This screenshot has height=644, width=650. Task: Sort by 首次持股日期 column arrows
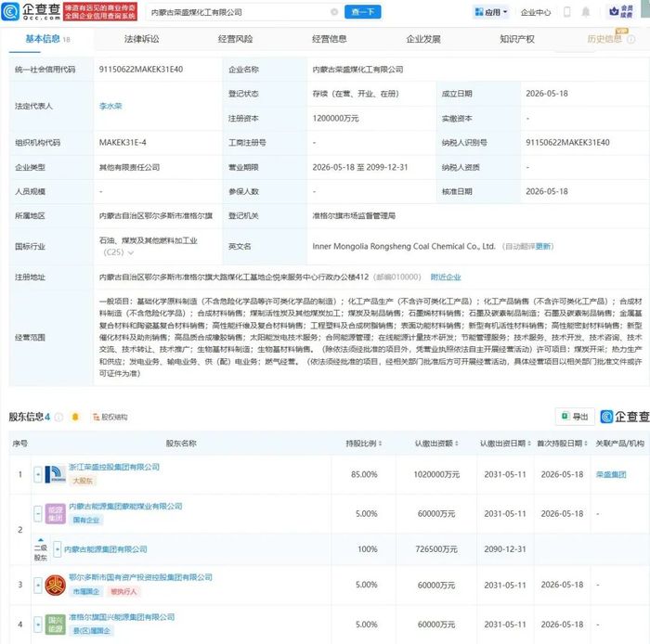coord(586,444)
